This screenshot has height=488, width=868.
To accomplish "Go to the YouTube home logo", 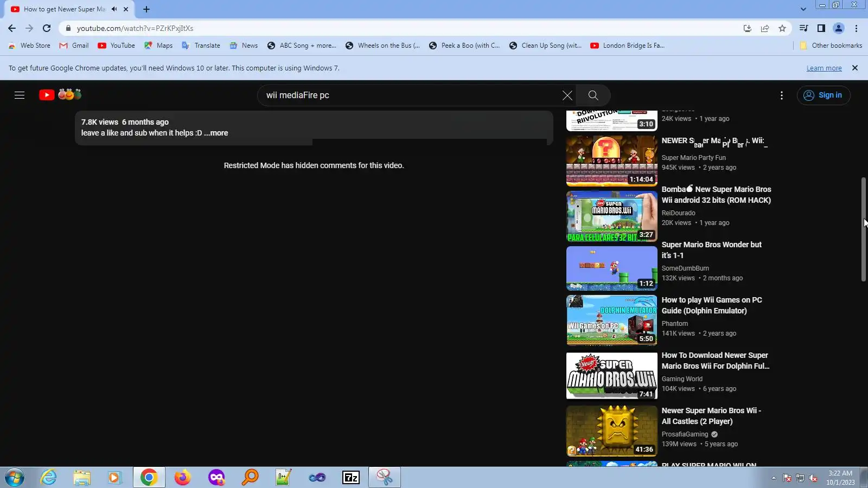I will [x=60, y=95].
